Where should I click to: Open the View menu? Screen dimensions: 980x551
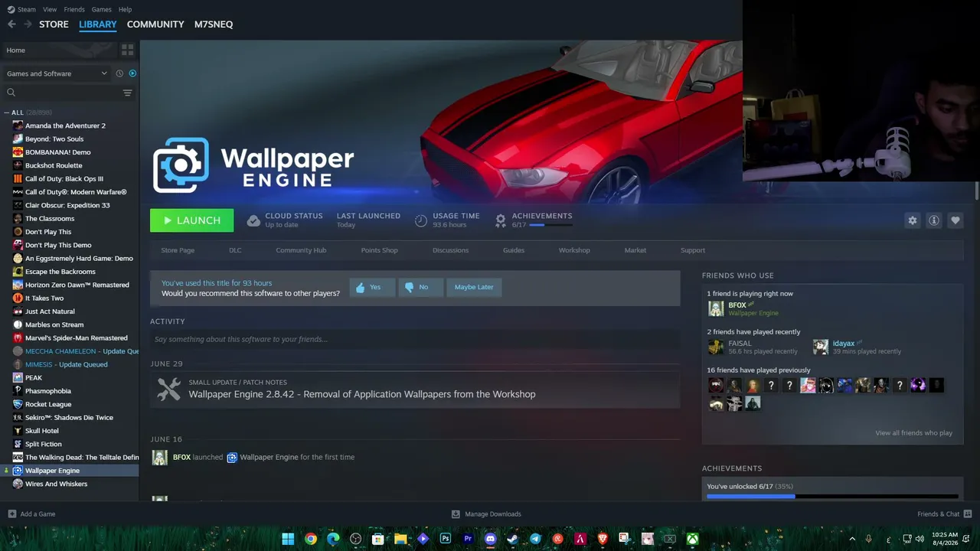50,9
